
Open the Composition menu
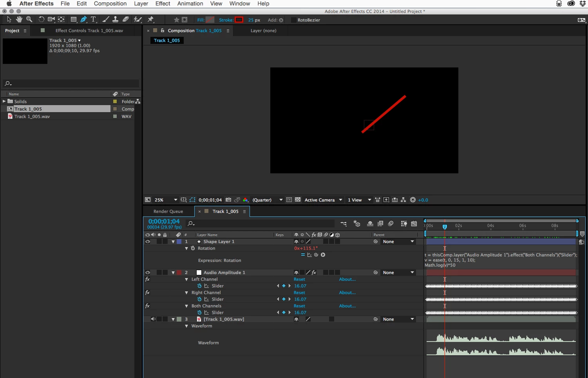click(110, 4)
